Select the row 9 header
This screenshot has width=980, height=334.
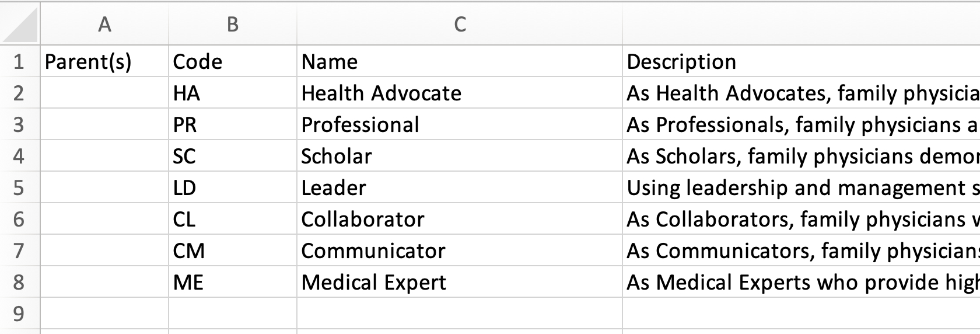point(19,314)
